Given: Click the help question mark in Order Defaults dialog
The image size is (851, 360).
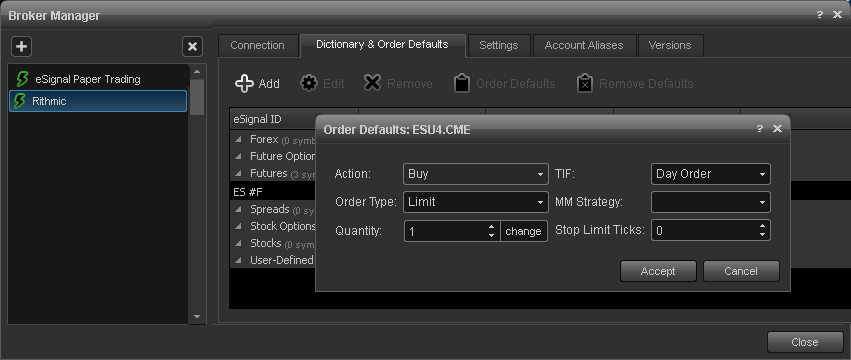Looking at the screenshot, I should [x=760, y=129].
